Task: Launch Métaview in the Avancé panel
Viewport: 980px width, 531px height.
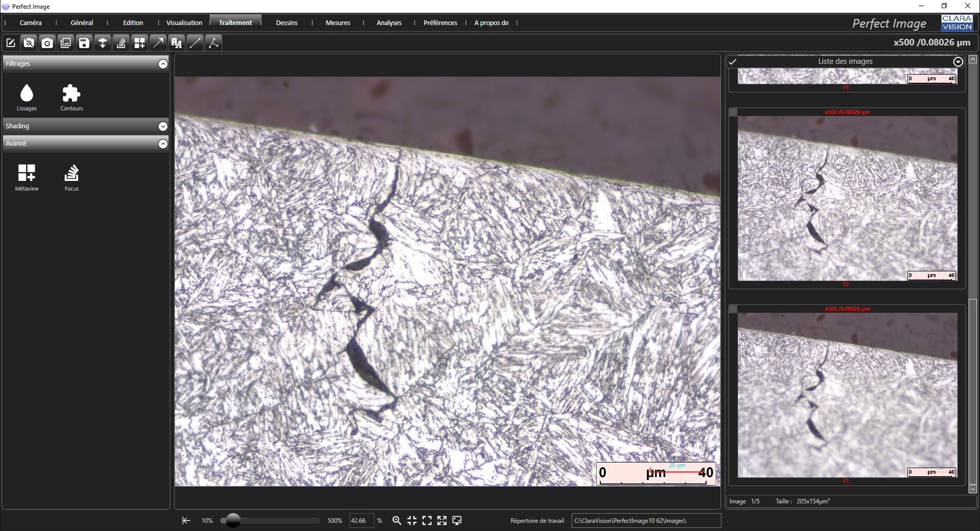Action: coord(27,177)
